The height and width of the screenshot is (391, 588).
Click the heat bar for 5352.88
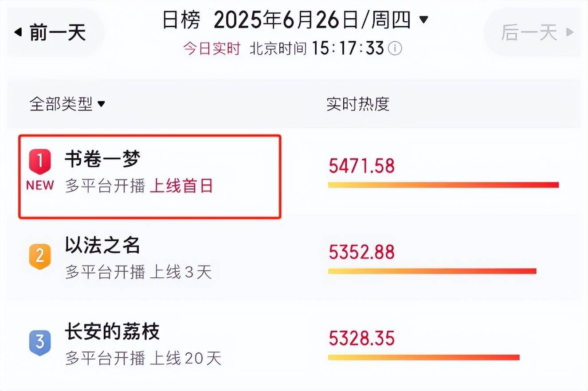[432, 271]
